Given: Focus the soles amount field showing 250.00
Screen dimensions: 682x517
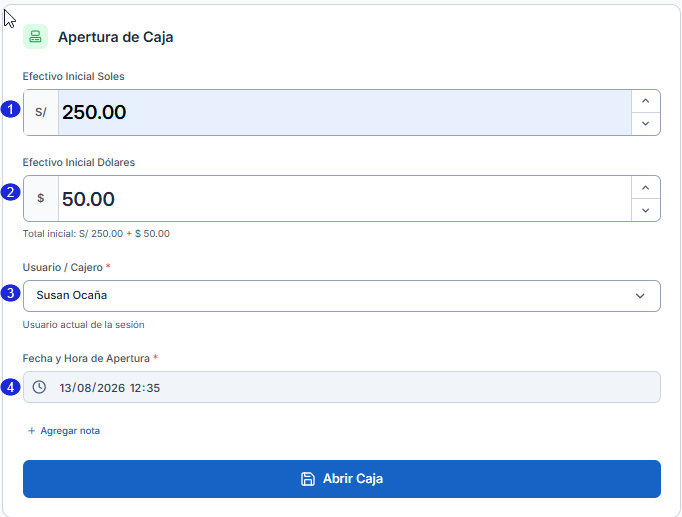Looking at the screenshot, I should pyautogui.click(x=344, y=112).
